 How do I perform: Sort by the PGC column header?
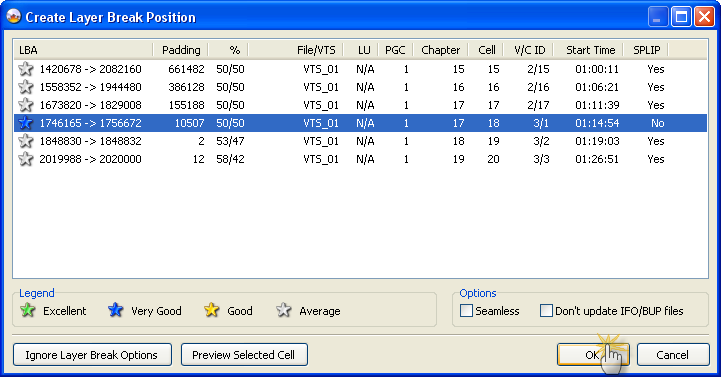(395, 50)
